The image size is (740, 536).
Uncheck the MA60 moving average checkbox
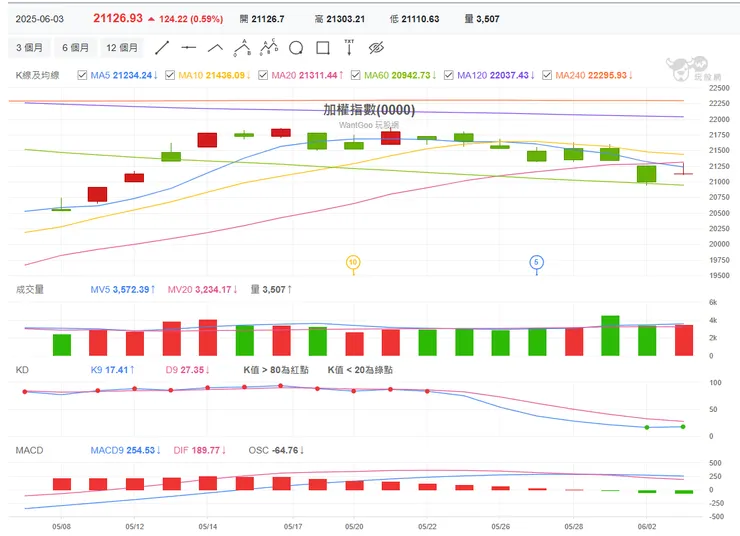click(356, 75)
